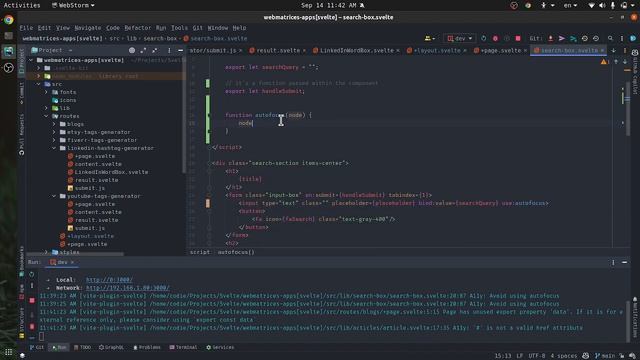
Task: Switch to the result.svelte editor tab
Action: 277,51
